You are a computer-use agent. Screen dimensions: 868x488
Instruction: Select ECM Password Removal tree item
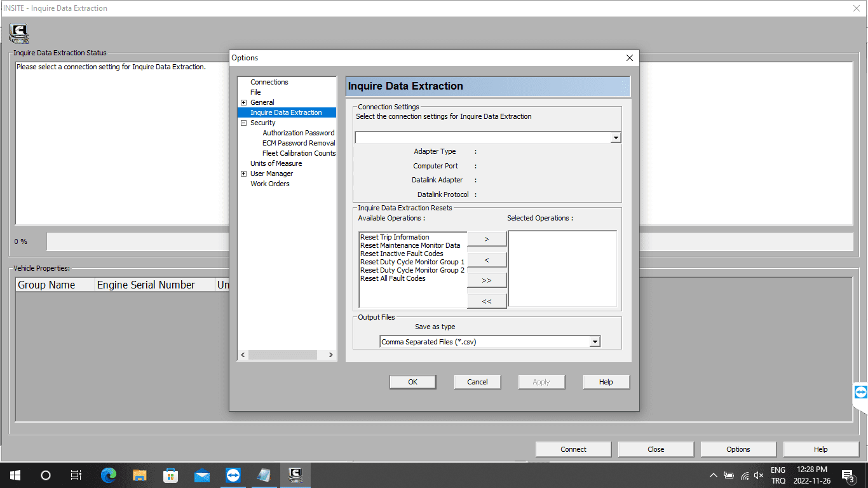click(x=299, y=143)
